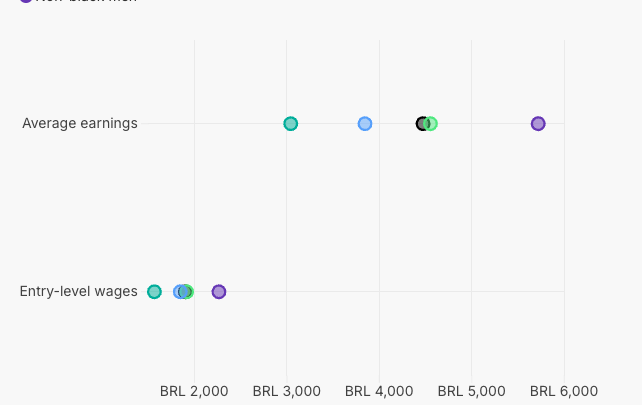Click the BRL 6,000 axis label
The width and height of the screenshot is (642, 405).
tap(564, 391)
